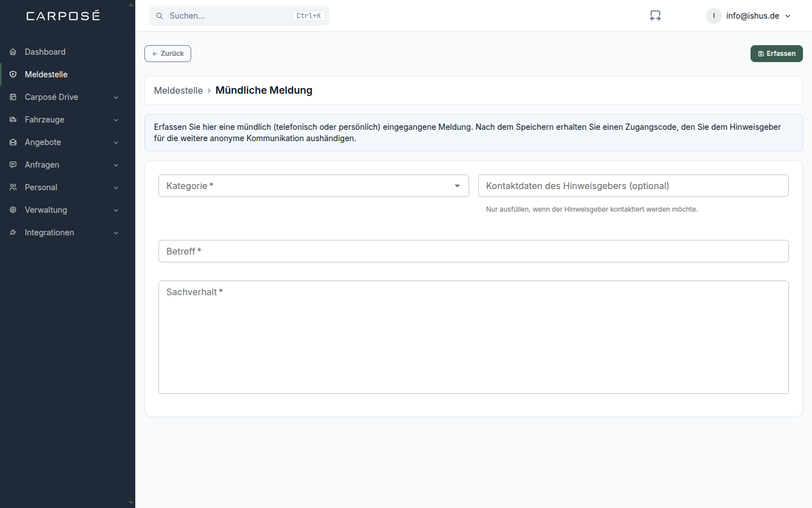This screenshot has height=508, width=812.
Task: Expand the Anfragen submenu chevron
Action: (116, 165)
